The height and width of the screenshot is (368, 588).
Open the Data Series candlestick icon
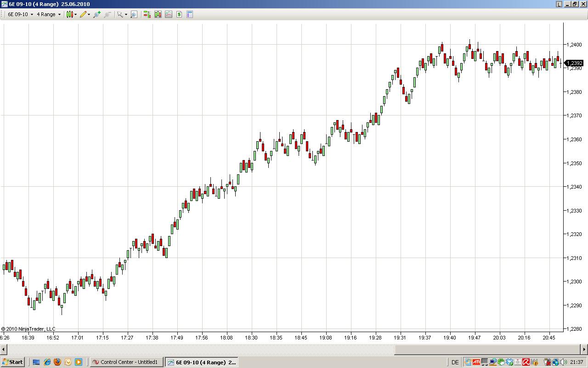[x=158, y=14]
